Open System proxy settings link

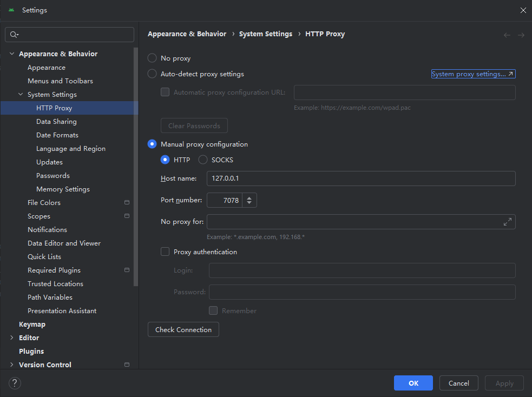(473, 74)
